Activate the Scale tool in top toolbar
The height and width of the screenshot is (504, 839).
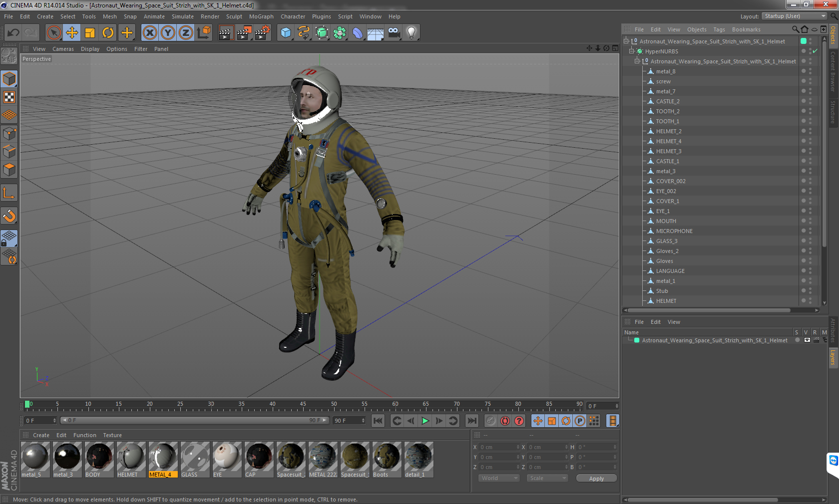[90, 33]
